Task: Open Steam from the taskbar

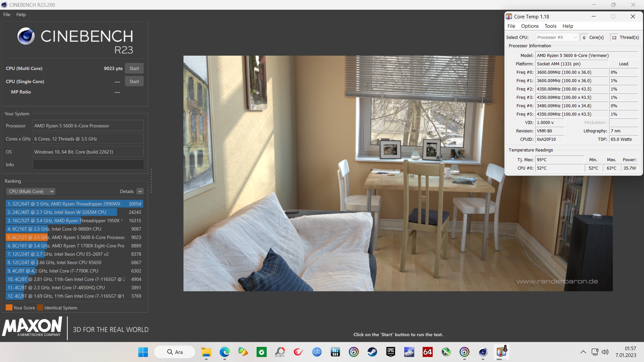Action: (372, 352)
